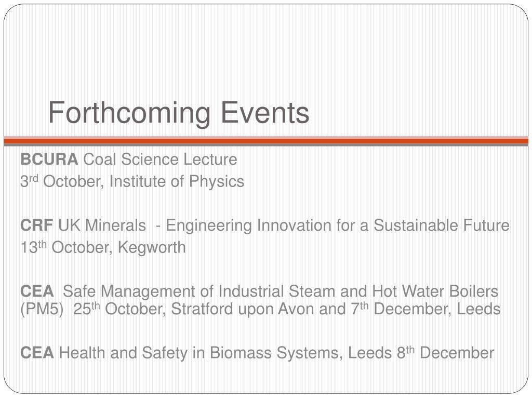Click the word Events in the title
Image resolution: width=532 pixels, height=399 pixels.
(265, 113)
